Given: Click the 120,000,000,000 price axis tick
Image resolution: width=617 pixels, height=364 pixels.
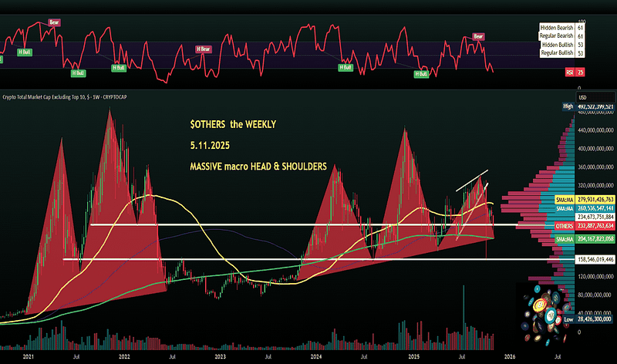Looking at the screenshot, I should pyautogui.click(x=595, y=277).
